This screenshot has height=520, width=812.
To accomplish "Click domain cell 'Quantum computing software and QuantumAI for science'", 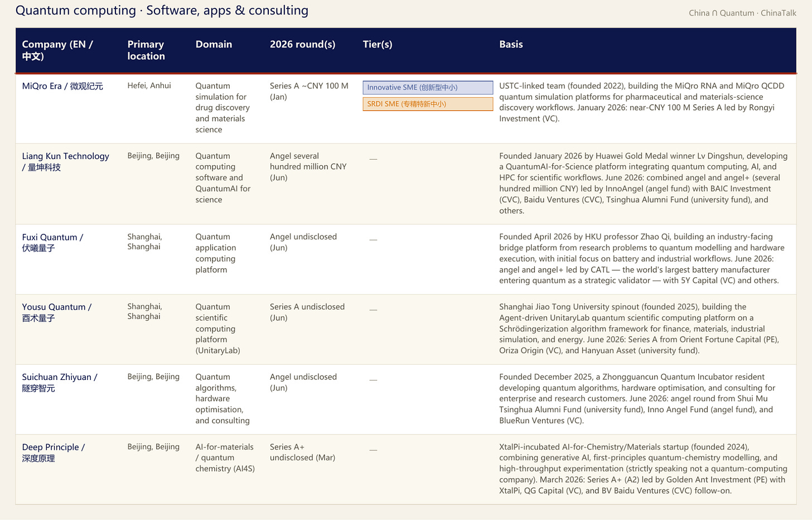I will tap(223, 178).
